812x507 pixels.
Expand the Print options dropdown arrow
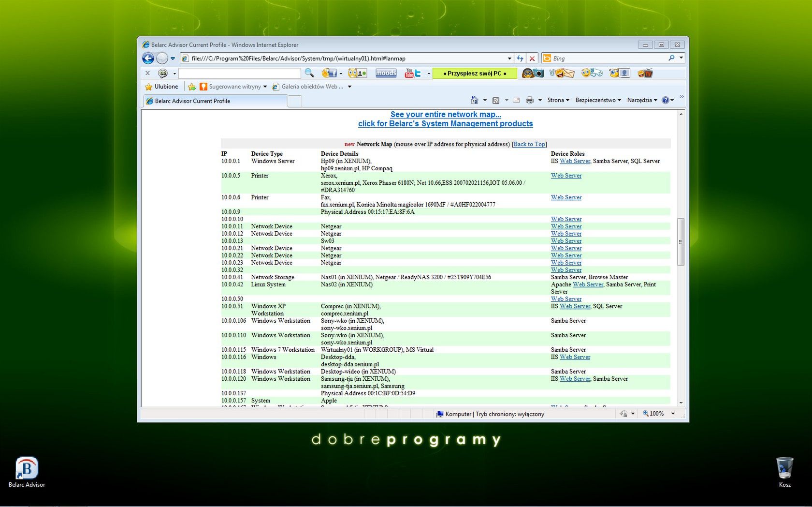click(540, 100)
